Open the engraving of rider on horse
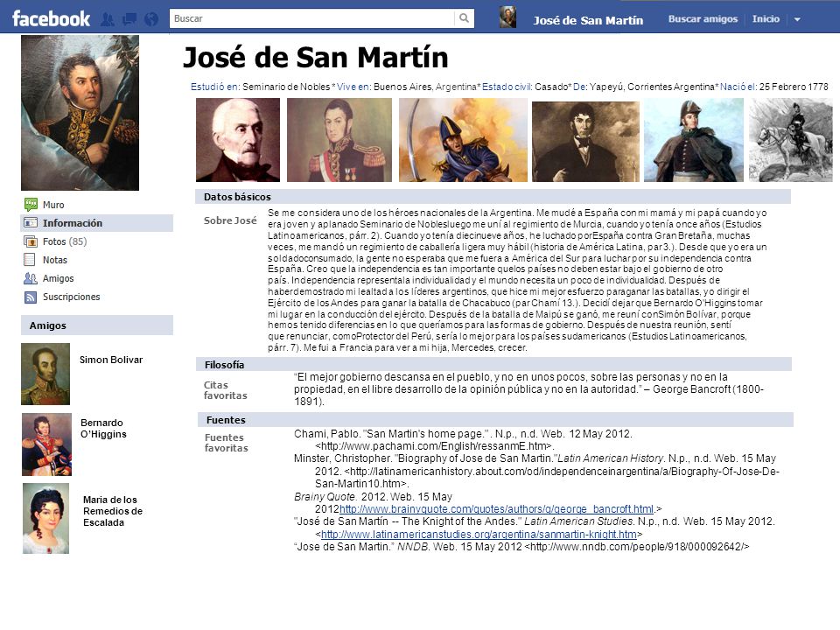 point(791,140)
